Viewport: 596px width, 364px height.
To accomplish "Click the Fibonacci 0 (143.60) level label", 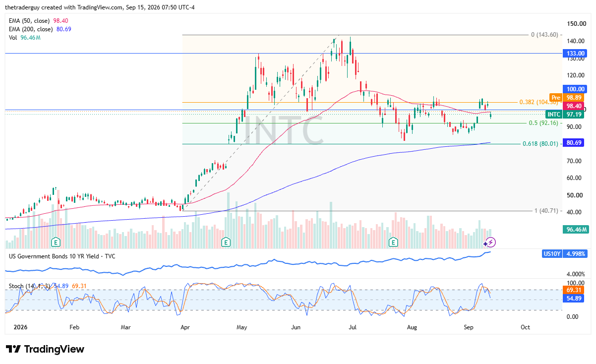I will pos(544,35).
